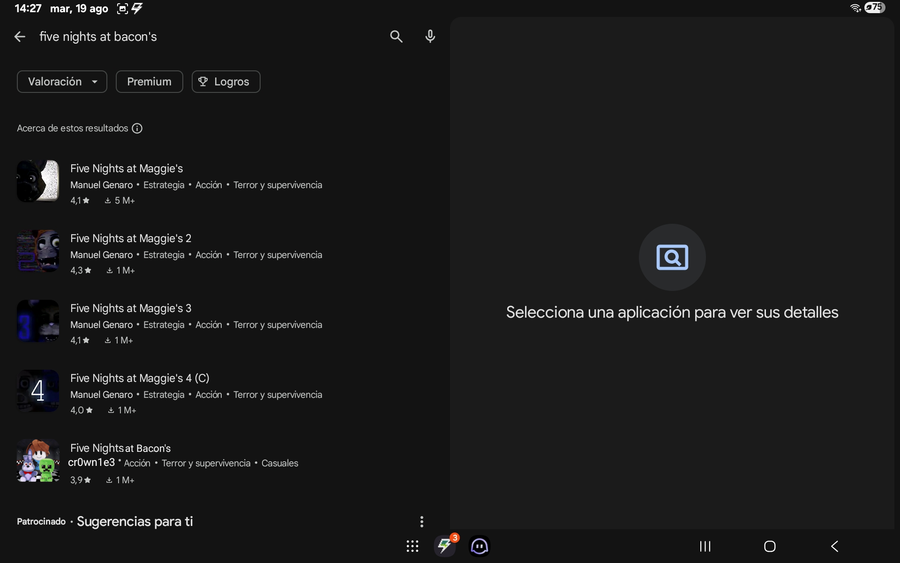Image resolution: width=900 pixels, height=563 pixels.
Task: Tap the home navigation button
Action: [770, 546]
